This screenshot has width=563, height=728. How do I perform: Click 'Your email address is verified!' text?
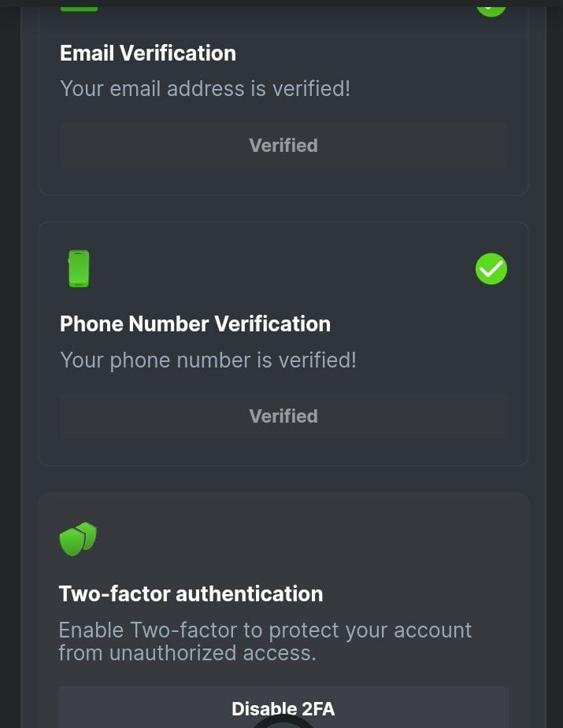point(205,88)
